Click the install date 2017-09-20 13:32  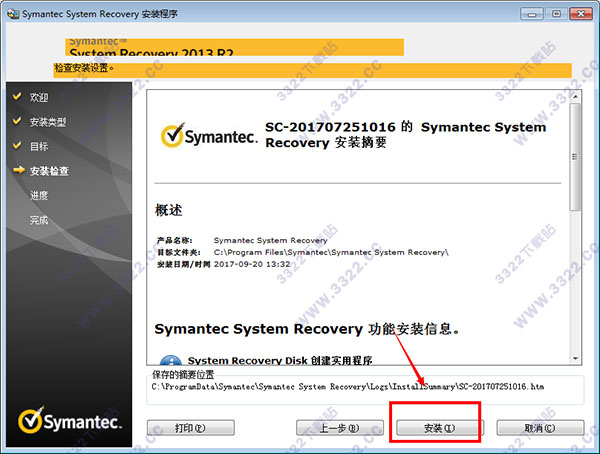252,265
